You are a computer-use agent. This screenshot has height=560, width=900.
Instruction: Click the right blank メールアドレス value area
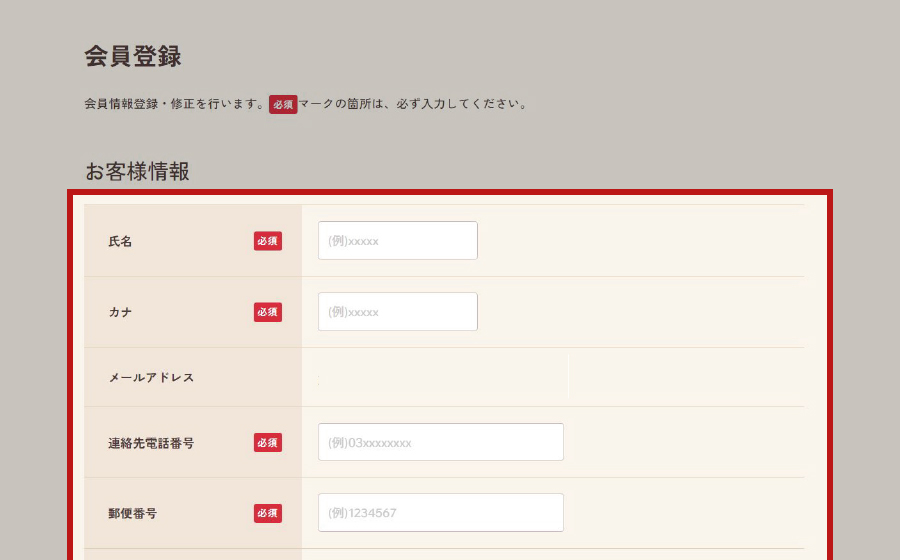(686, 377)
